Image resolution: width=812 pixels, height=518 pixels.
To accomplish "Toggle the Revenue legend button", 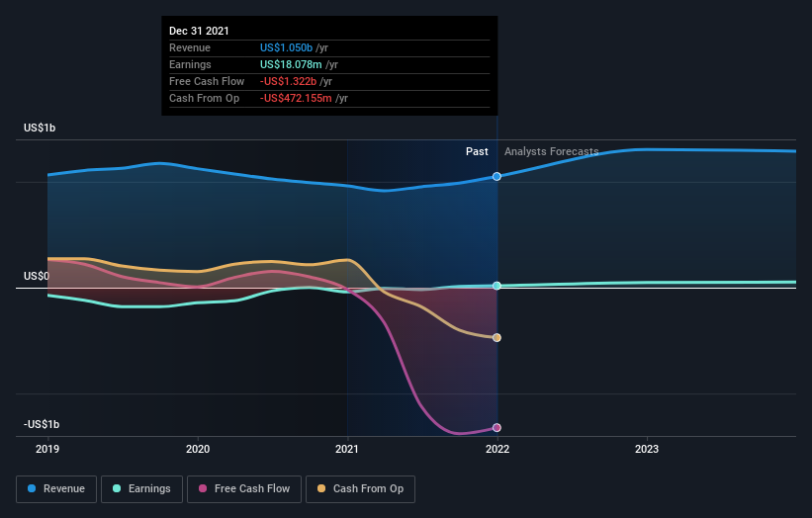I will click(x=56, y=489).
